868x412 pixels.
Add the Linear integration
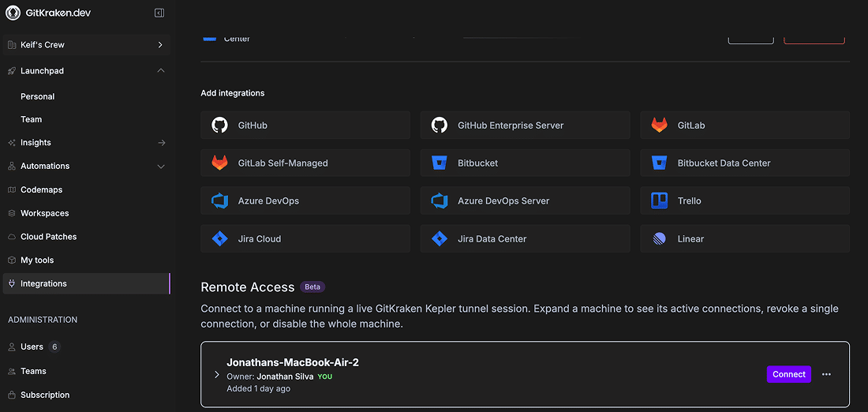pos(745,238)
